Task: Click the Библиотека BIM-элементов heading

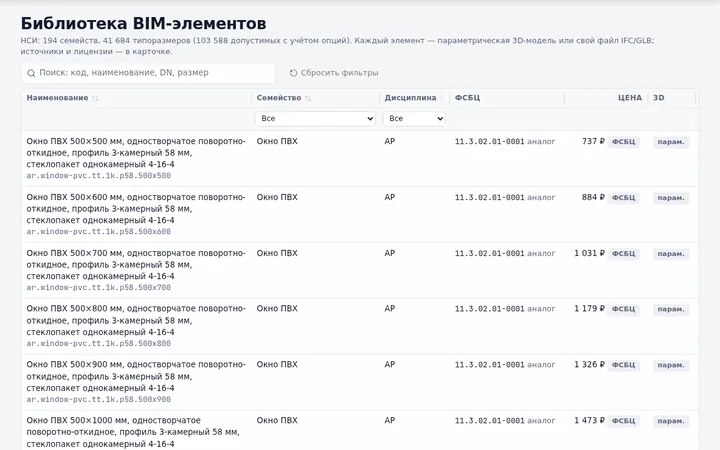Action: pos(143,23)
